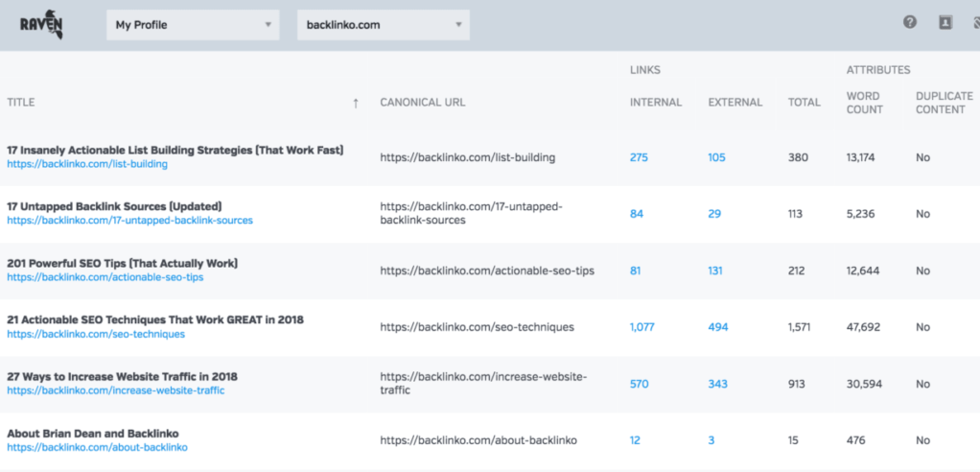This screenshot has height=472, width=980.
Task: Click canonical URL cell for seo-techniques
Action: (477, 327)
